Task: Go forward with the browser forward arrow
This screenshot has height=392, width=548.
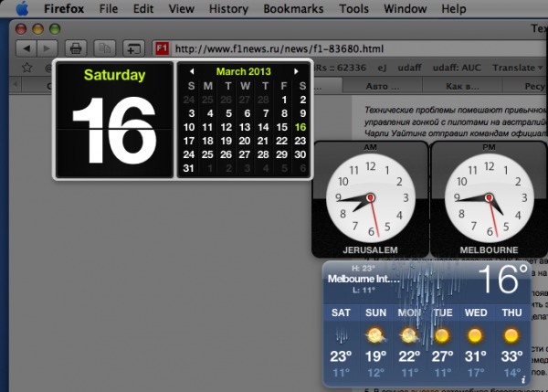Action: point(47,48)
